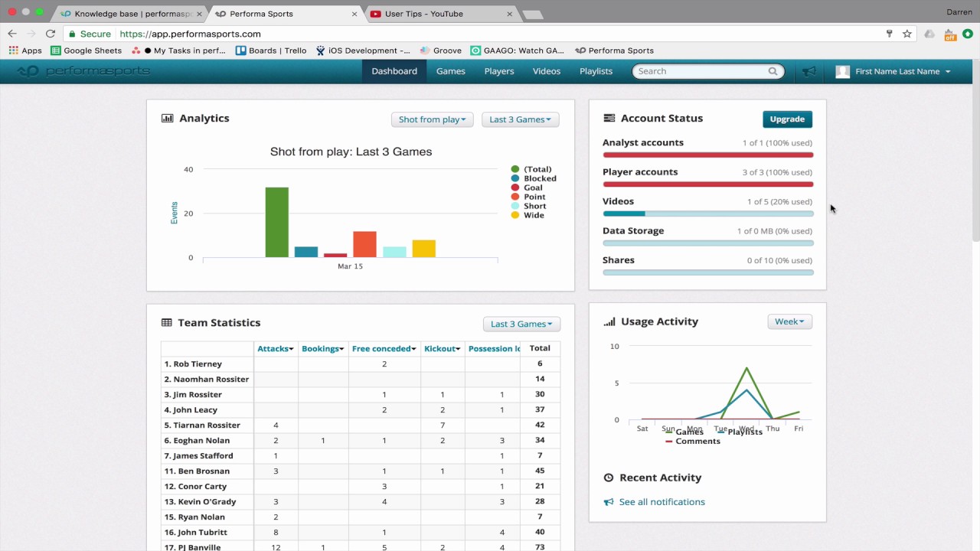
Task: Go to the Games nav tab
Action: pos(451,71)
